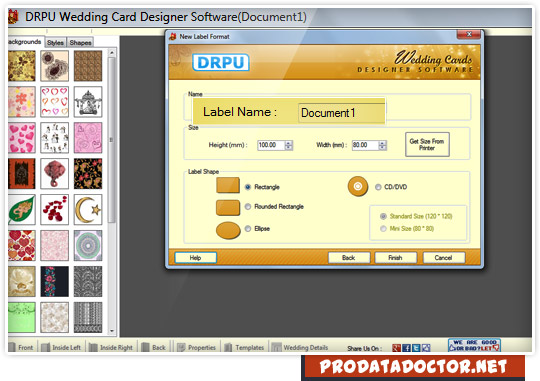The image size is (540, 381).
Task: Click the backgrounds list scroll down arrow
Action: (112, 331)
